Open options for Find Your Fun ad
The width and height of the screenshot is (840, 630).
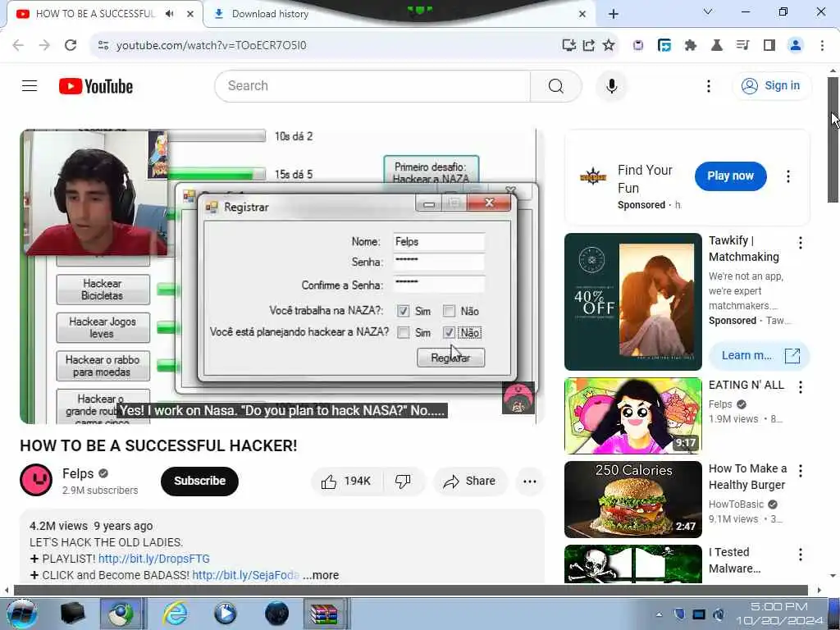tap(788, 176)
